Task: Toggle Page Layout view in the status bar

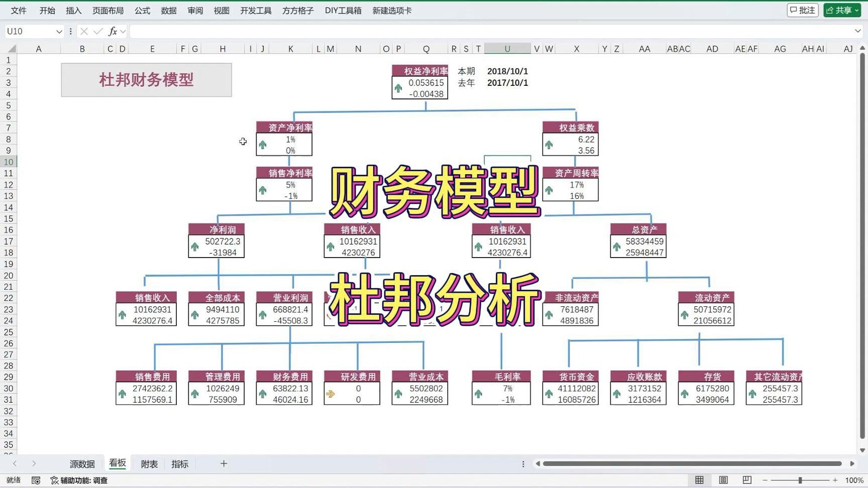Action: [x=722, y=480]
